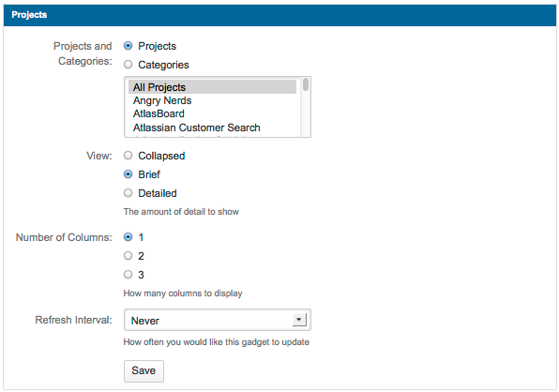Click the Categories label text
Screen dimensions: 559x392
(x=163, y=65)
